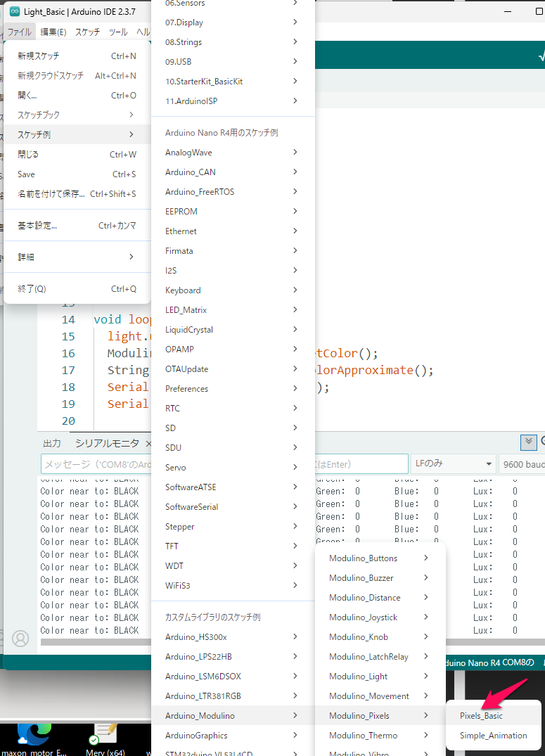Open the Mery editor from taskbar
Viewport: 545px width, 756px height.
pos(105,733)
